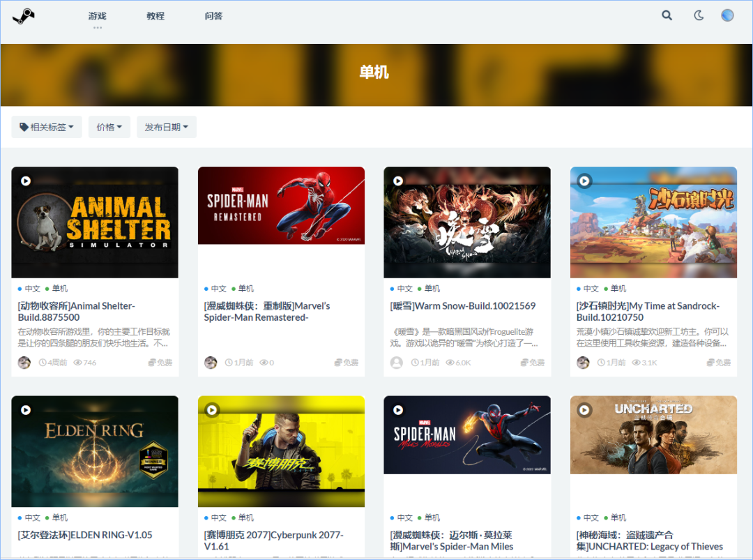
Task: Open the Warm Snow cover image
Action: [x=467, y=222]
